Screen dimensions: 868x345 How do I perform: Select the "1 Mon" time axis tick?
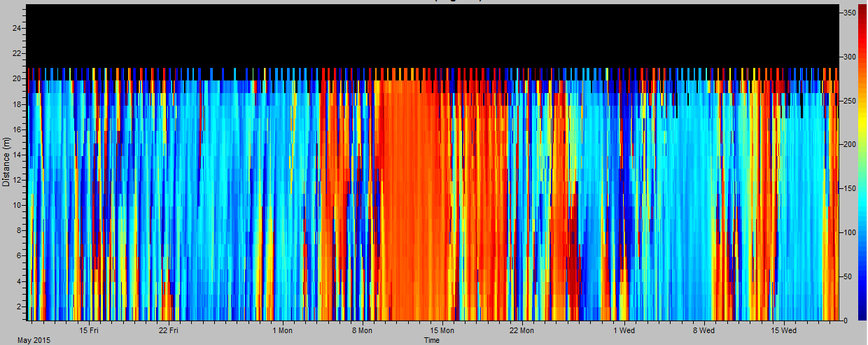pos(282,330)
